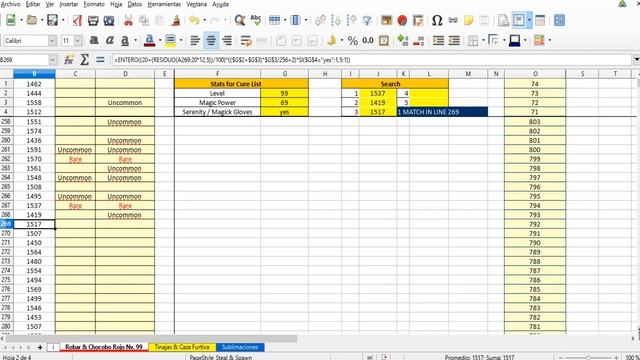Export document as PDF icon
The width and height of the screenshot is (640, 360).
pos(77,20)
